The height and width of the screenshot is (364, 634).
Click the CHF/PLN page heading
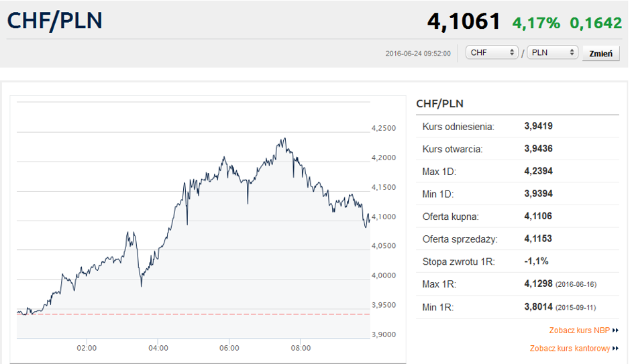(55, 21)
